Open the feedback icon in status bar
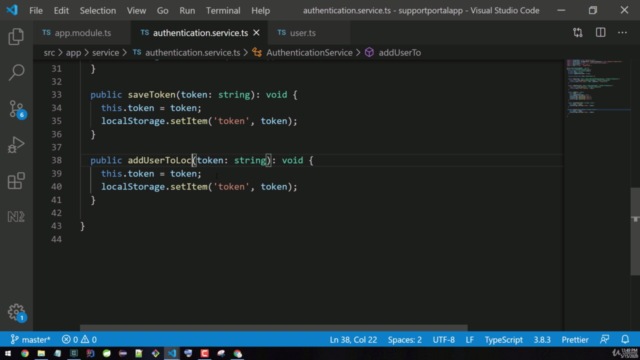The height and width of the screenshot is (360, 640). click(604, 339)
